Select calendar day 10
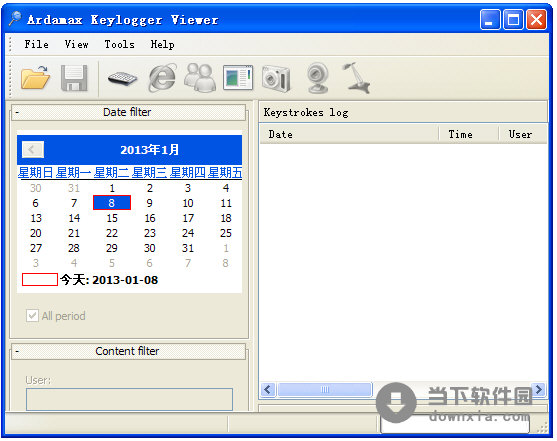This screenshot has width=557, height=441. tap(188, 203)
